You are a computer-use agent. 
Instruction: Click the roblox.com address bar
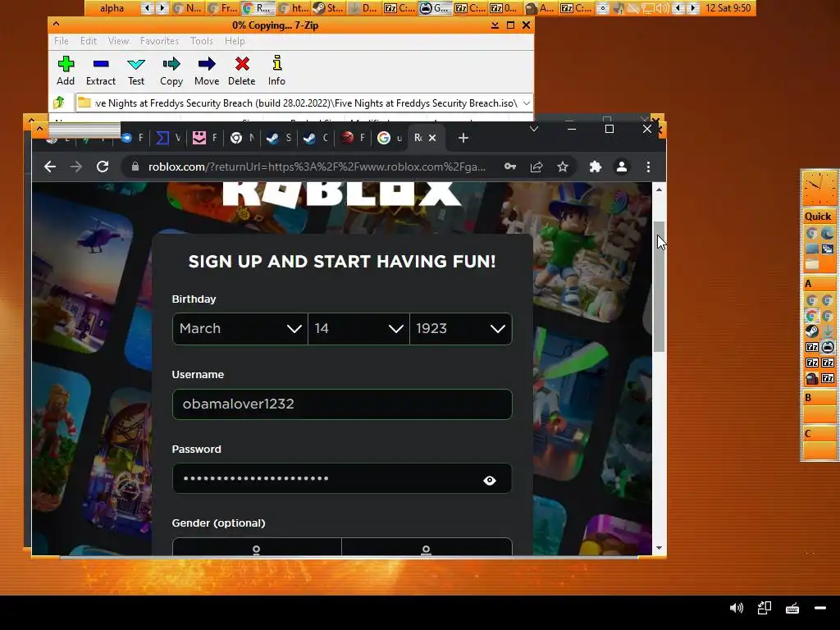tap(317, 167)
